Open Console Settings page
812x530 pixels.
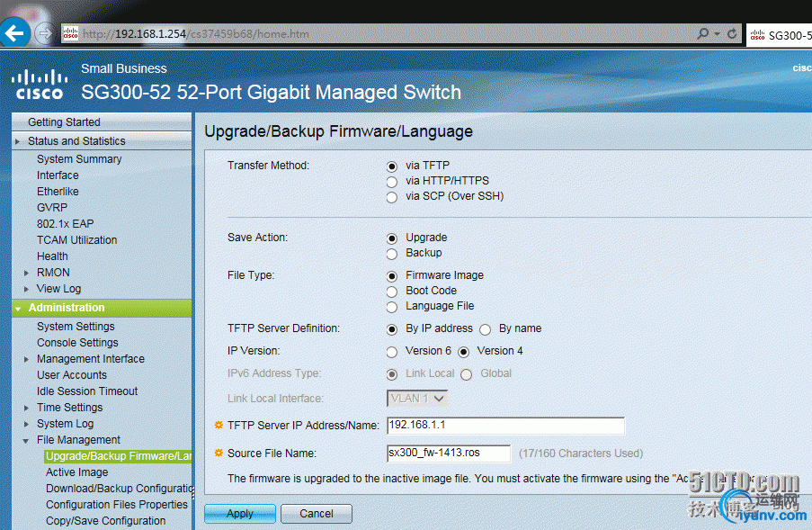(x=77, y=343)
